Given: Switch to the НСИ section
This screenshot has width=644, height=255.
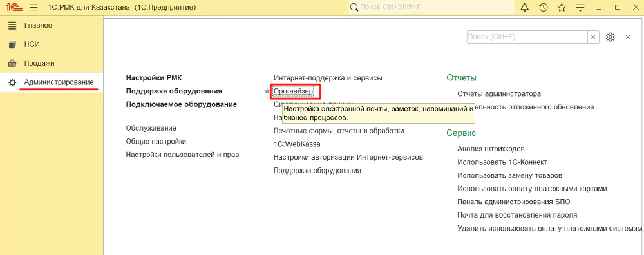Looking at the screenshot, I should [x=32, y=44].
